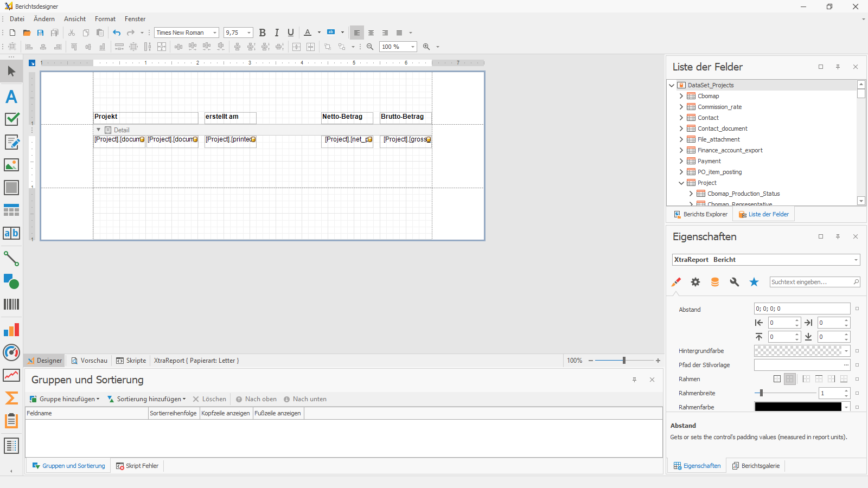Viewport: 868px width, 488px height.
Task: Click Sortierung hinzufügen button
Action: pyautogui.click(x=146, y=399)
